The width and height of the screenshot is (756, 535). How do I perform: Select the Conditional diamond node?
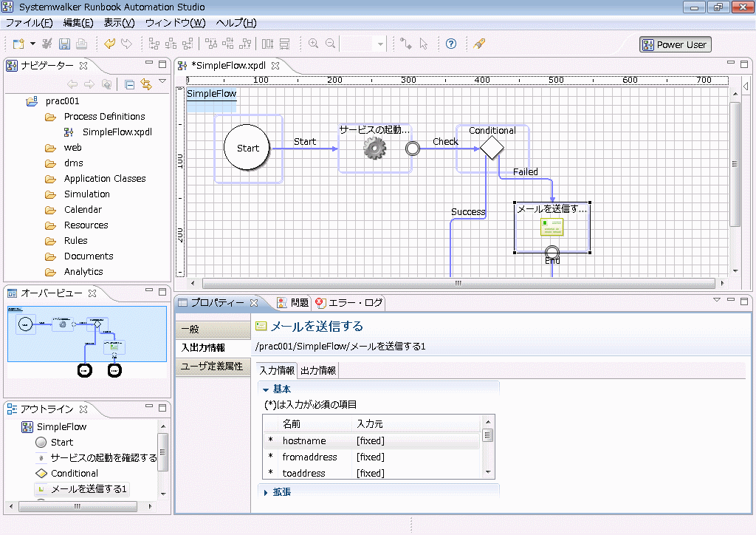coord(492,148)
